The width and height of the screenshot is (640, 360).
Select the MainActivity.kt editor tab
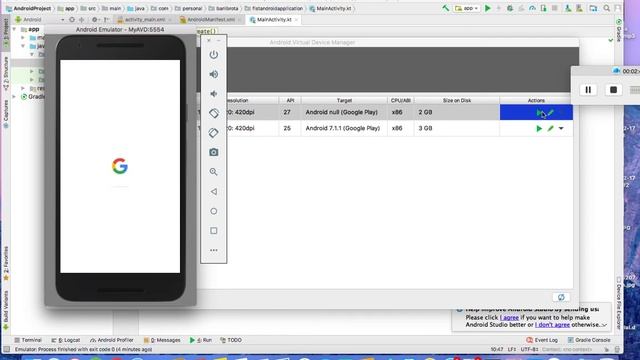(274, 20)
